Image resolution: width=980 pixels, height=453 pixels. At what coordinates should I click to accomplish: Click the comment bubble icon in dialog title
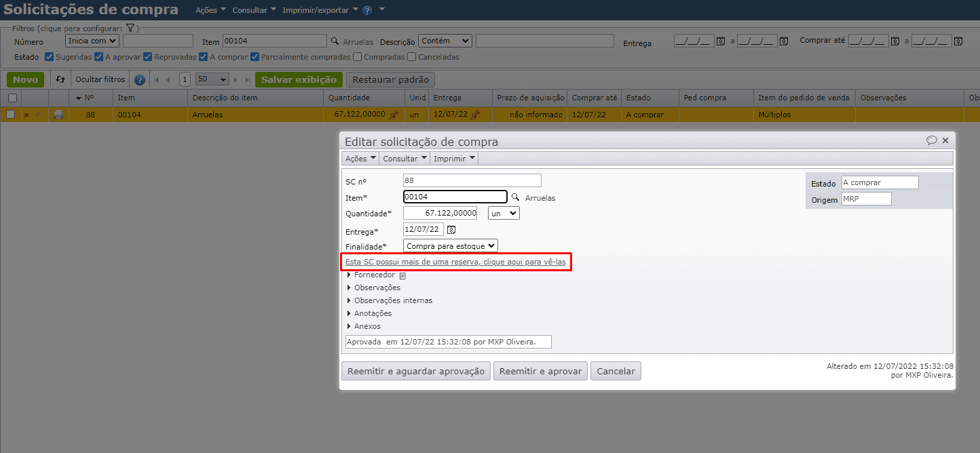click(932, 140)
